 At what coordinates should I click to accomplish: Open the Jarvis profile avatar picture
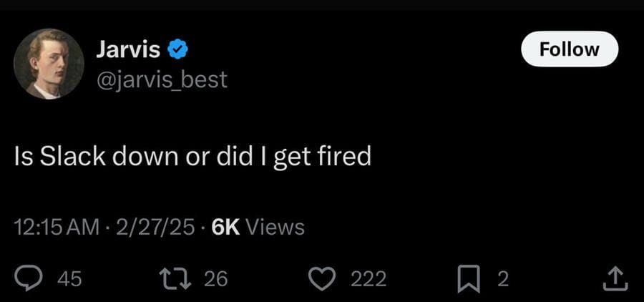point(49,64)
